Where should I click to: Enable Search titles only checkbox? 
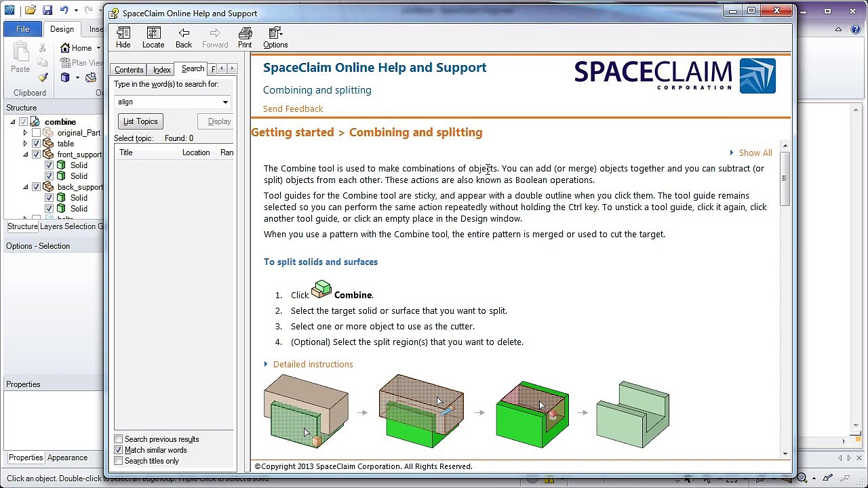[x=119, y=461]
